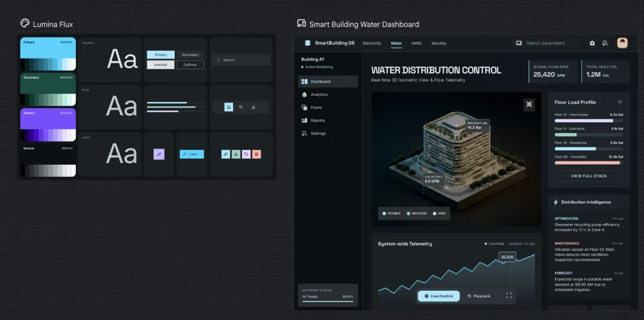Click the 3D view focus icon
The height and width of the screenshot is (320, 644).
click(529, 104)
